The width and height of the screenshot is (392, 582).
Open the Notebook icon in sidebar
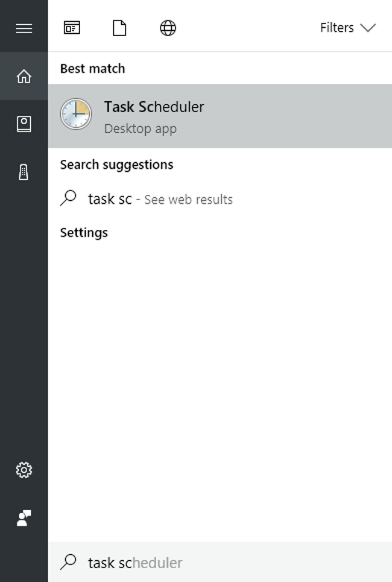(x=24, y=124)
